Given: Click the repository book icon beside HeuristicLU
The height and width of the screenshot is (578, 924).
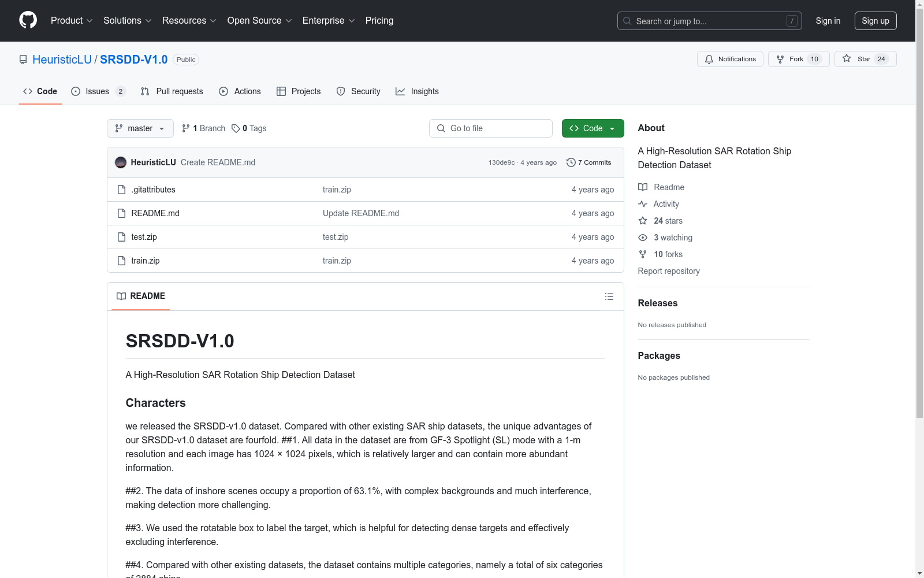Looking at the screenshot, I should click(23, 60).
